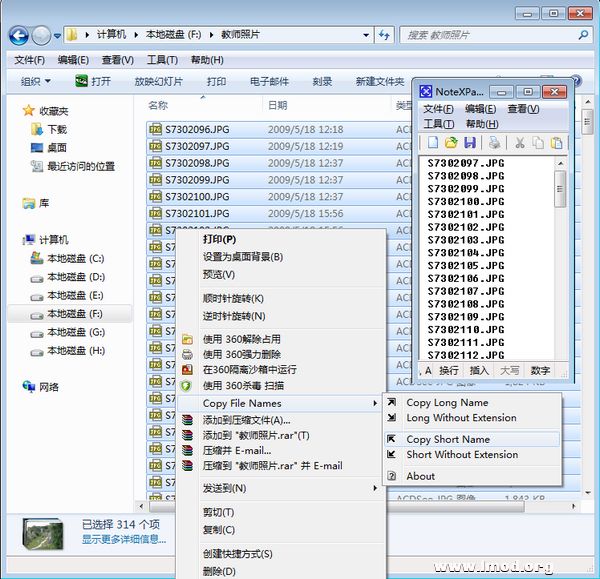Expand the breadcrumb arrow after 计算机

tap(136, 35)
